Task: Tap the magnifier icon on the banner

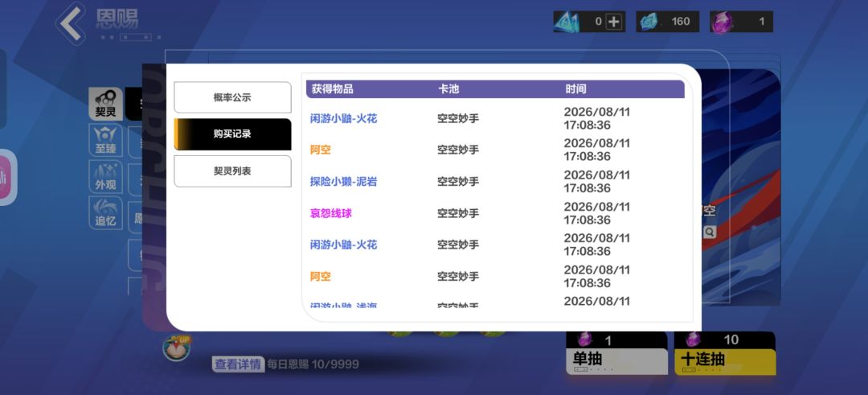Action: 710,232
